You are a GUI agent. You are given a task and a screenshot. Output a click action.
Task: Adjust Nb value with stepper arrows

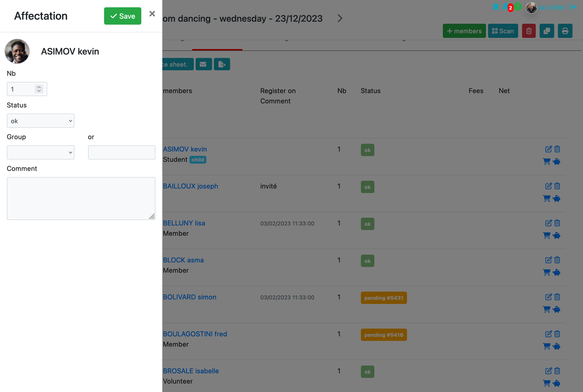pos(39,89)
